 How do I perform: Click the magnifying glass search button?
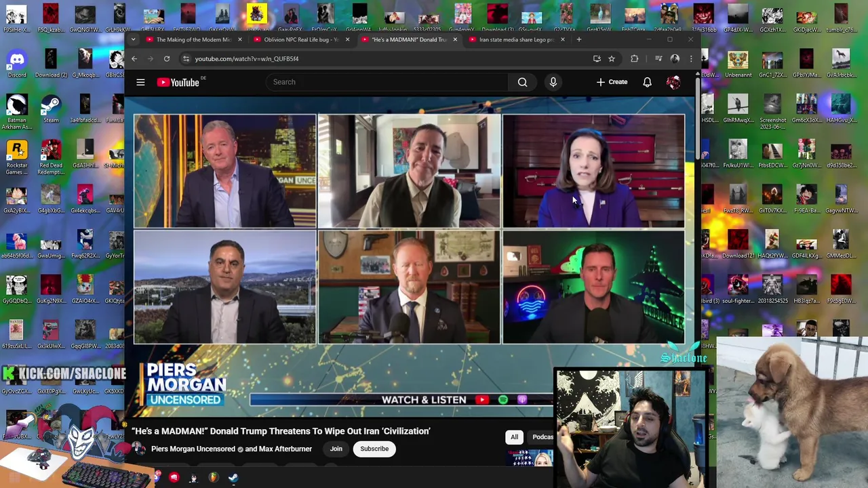(522, 82)
